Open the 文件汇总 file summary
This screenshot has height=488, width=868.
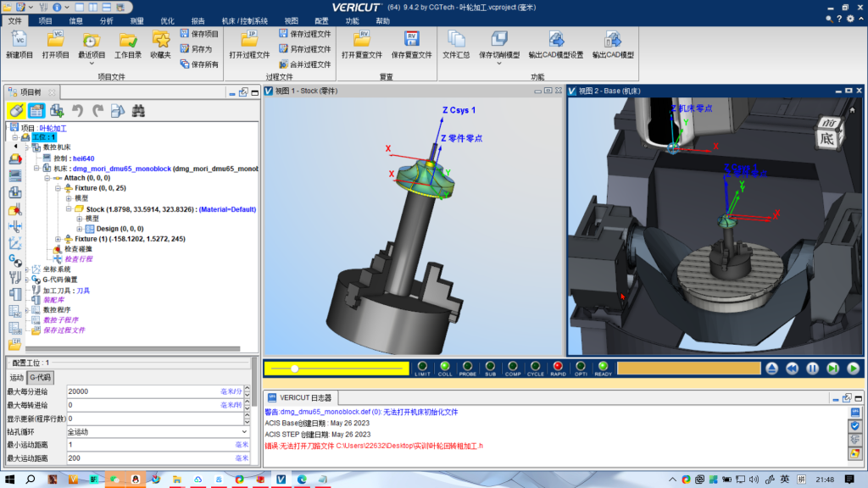pos(456,45)
